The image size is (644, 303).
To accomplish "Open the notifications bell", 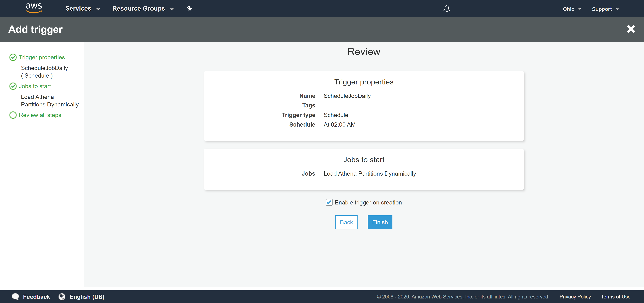I will click(446, 9).
